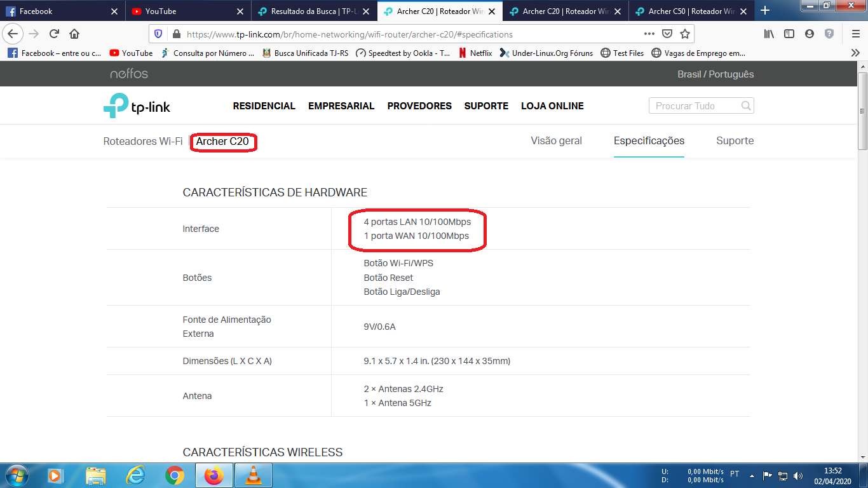Open the Library toolbar icon

click(770, 34)
